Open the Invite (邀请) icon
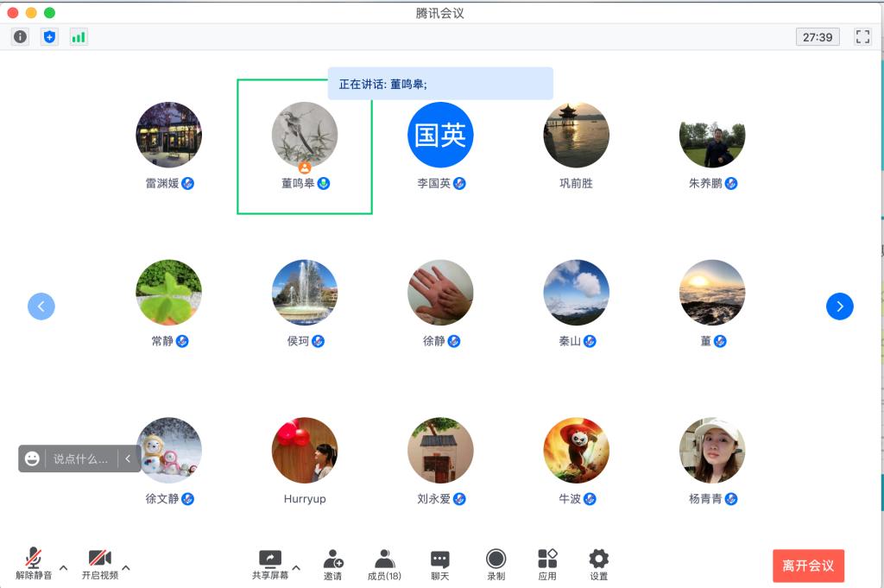This screenshot has width=884, height=588. coord(332,564)
